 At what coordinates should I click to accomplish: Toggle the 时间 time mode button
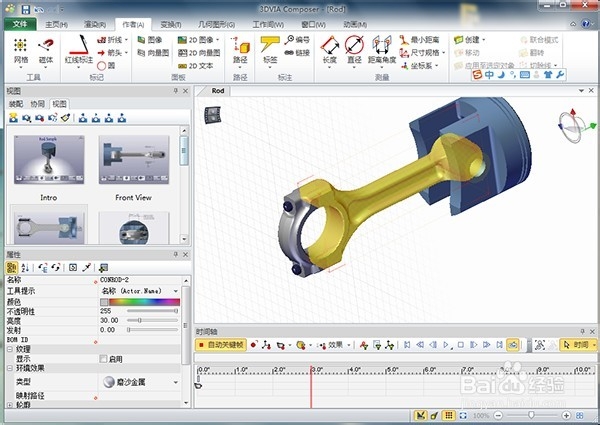tap(577, 345)
